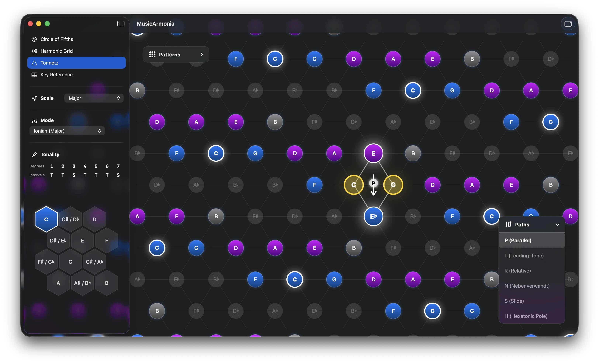Select A tonality hexagon

58,283
